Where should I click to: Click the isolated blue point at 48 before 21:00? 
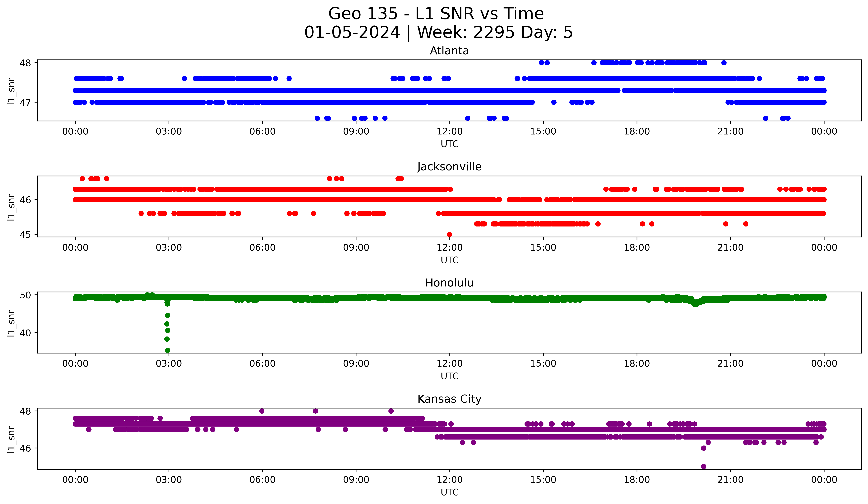(724, 63)
